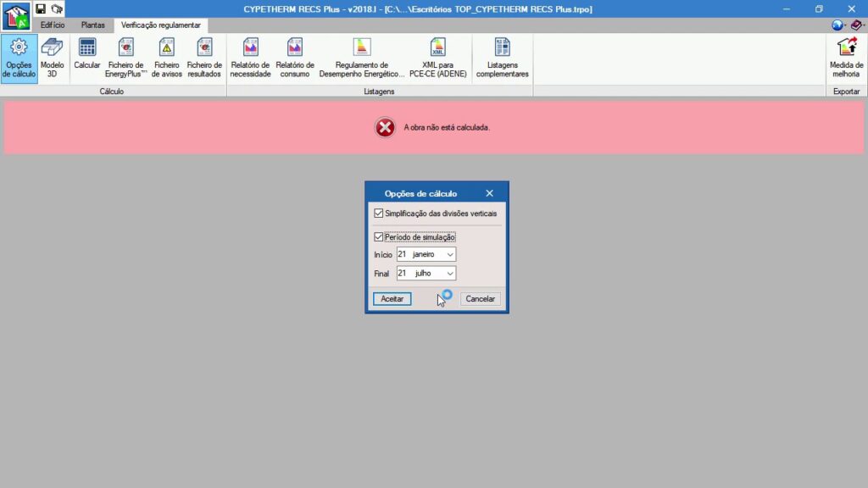Click the Calcular calculator icon
The width and height of the screenshot is (868, 488).
point(87,56)
